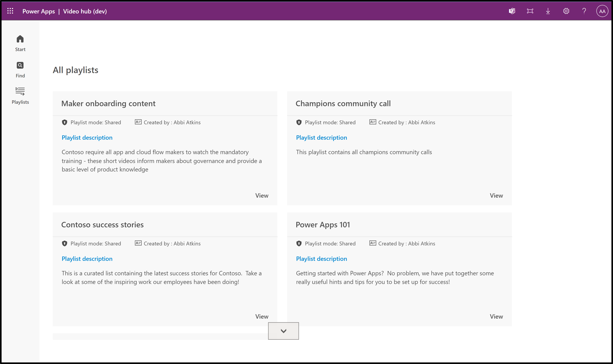Open Playlist description for Power Apps 101
The width and height of the screenshot is (613, 364).
tap(321, 259)
